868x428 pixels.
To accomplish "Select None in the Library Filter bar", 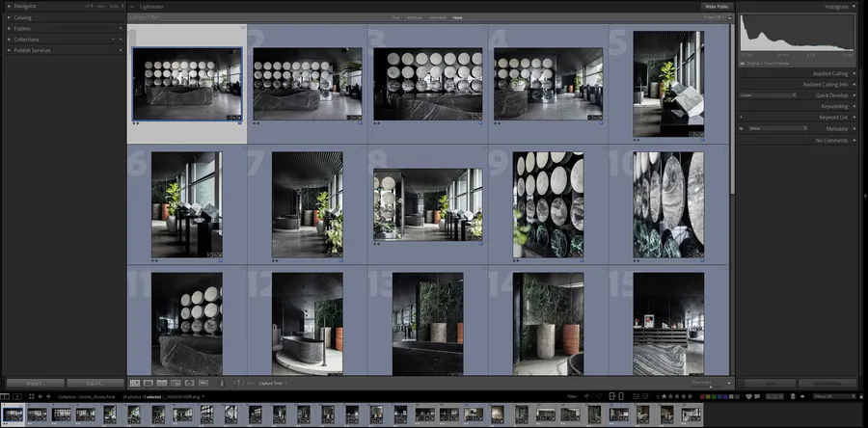I will pos(457,17).
